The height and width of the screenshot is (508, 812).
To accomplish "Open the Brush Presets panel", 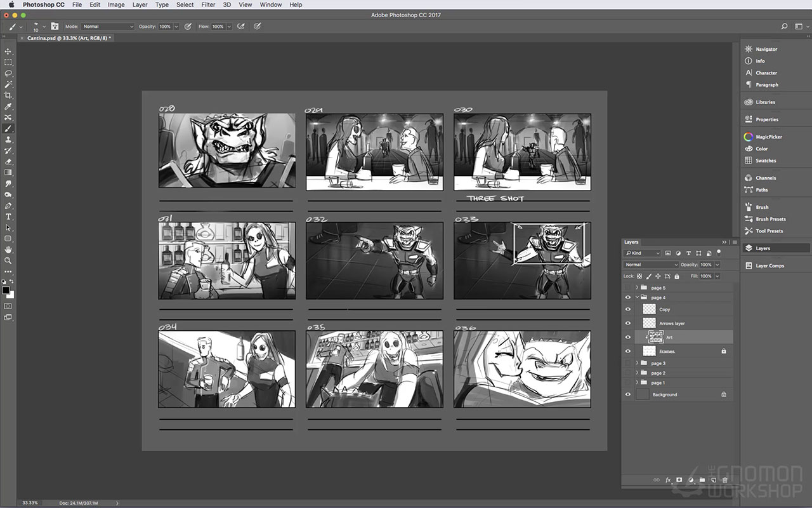I will pos(770,219).
